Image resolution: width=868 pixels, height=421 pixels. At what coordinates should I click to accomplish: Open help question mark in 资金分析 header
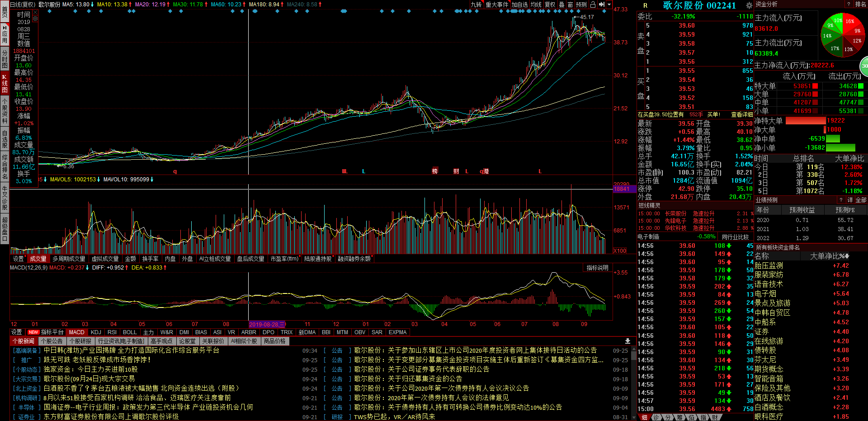tap(849, 4)
